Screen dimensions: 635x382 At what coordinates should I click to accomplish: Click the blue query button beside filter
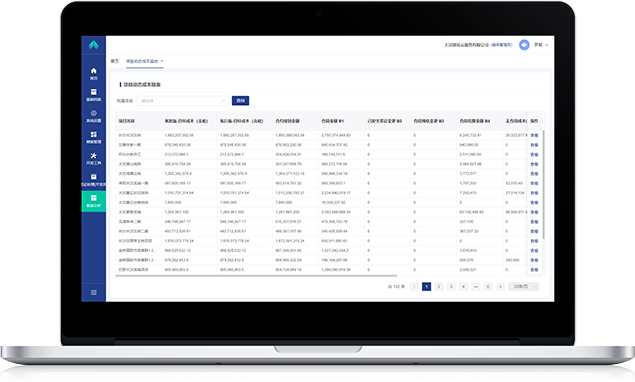pyautogui.click(x=240, y=100)
